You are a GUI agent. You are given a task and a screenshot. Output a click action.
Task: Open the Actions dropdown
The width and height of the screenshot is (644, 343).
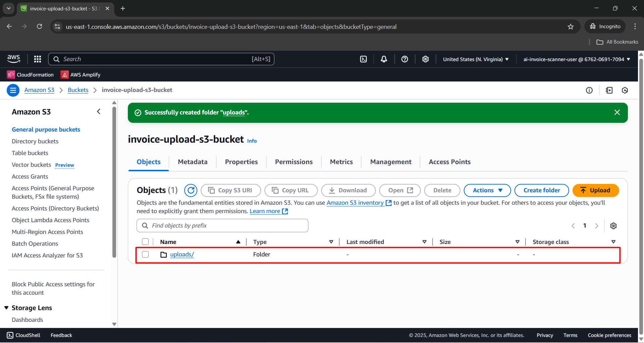click(487, 190)
